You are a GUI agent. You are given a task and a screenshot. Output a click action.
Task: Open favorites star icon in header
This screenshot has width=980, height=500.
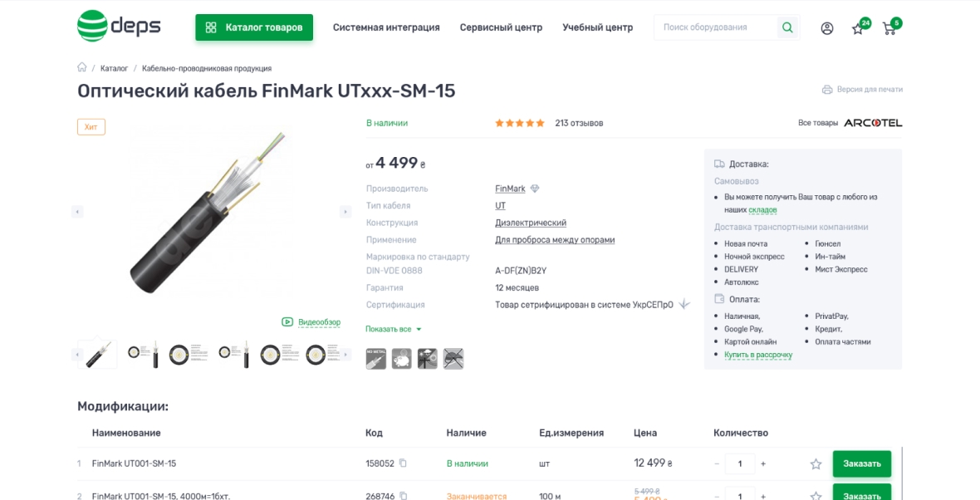pyautogui.click(x=858, y=29)
